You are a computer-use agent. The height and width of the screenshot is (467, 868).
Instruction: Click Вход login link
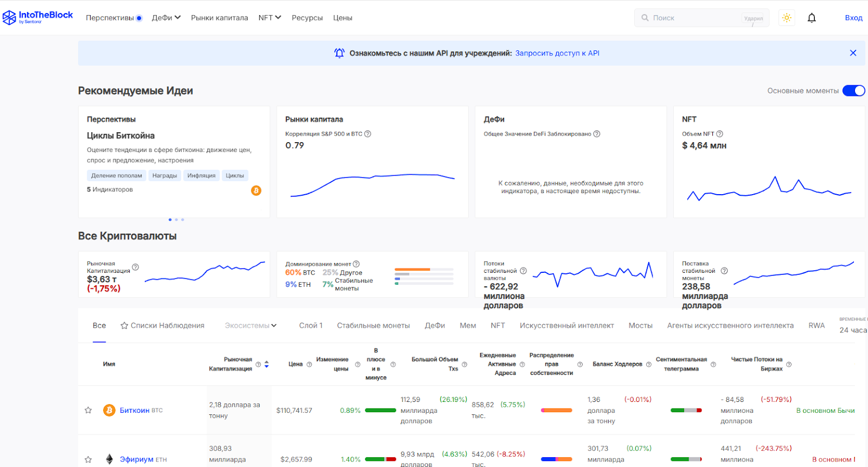853,18
